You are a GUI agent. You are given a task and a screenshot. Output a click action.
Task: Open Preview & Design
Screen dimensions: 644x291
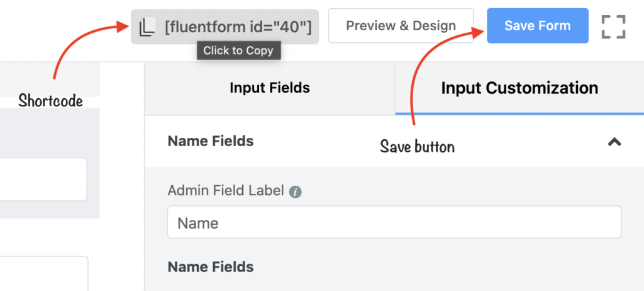click(401, 26)
